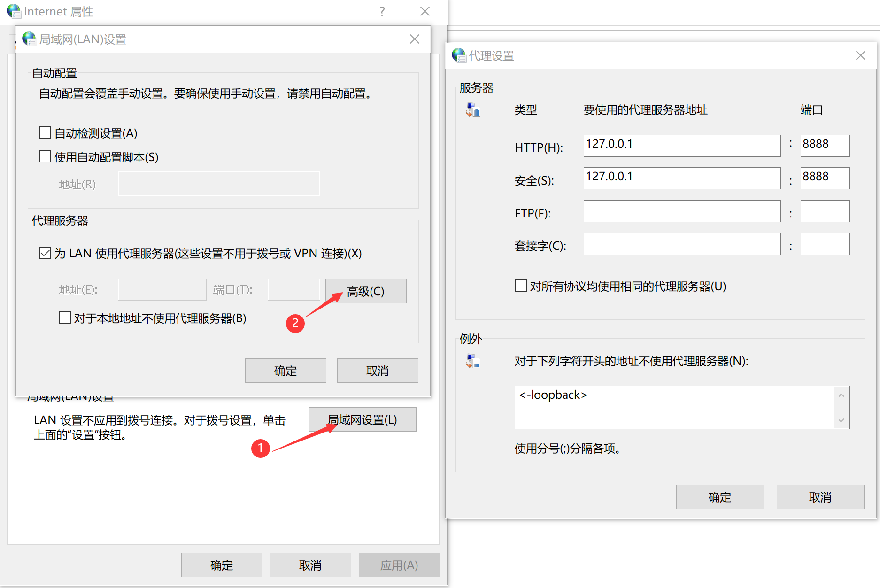880x588 pixels.
Task: Click the globe icon in 局域网(LAN)设置 title bar
Action: (x=29, y=39)
